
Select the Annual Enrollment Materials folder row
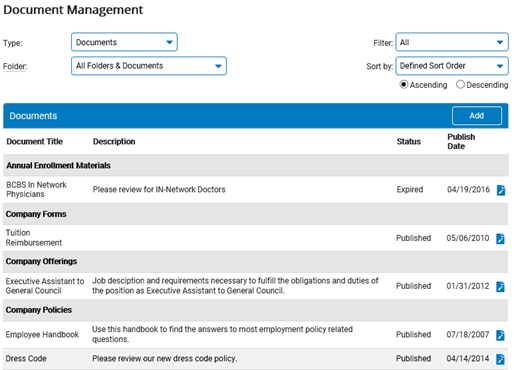pos(256,165)
